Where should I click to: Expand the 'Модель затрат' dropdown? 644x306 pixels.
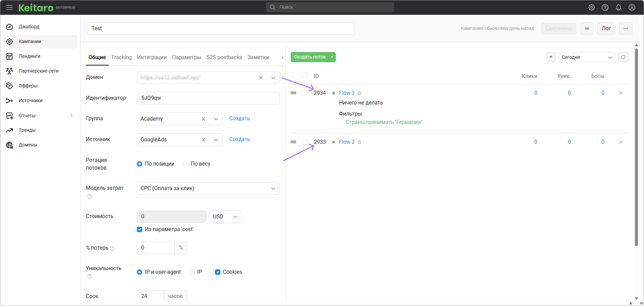(208, 188)
